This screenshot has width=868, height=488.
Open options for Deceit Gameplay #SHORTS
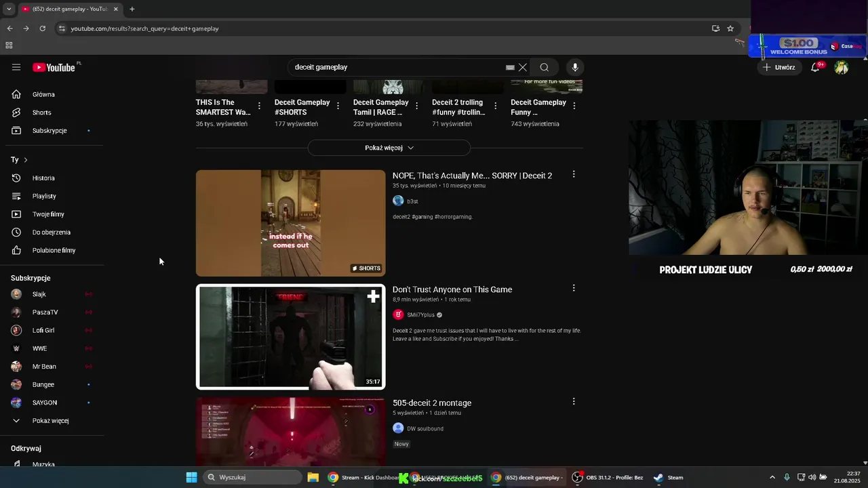(338, 106)
